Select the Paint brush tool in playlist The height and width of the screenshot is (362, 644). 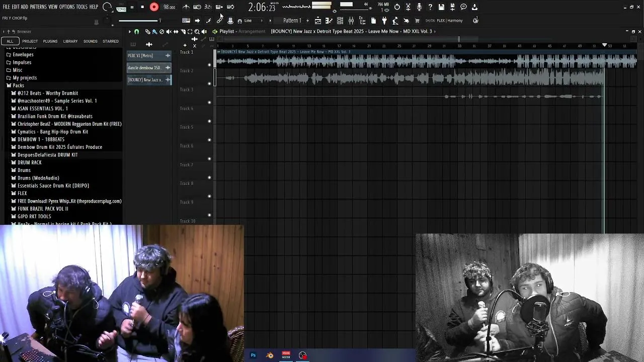click(154, 32)
